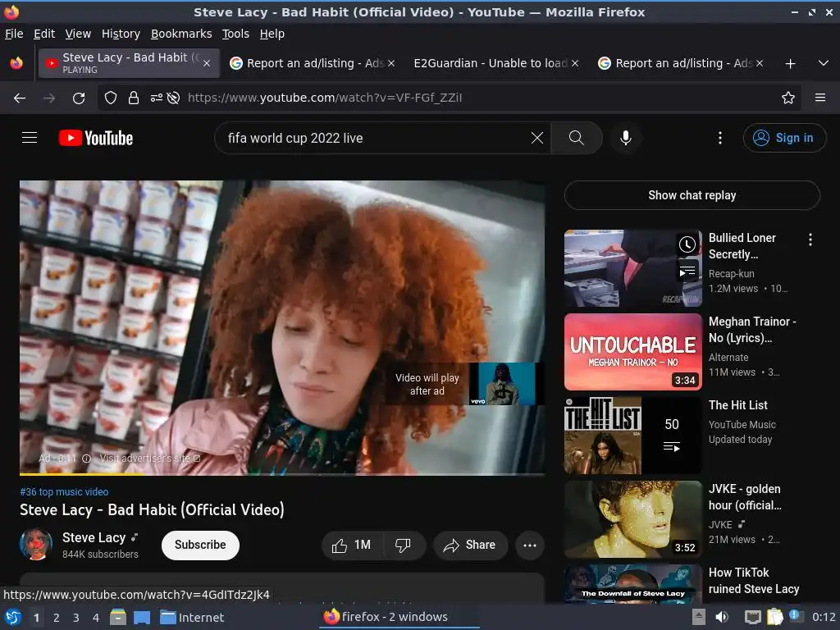Click the ad info circle icon

[86, 459]
